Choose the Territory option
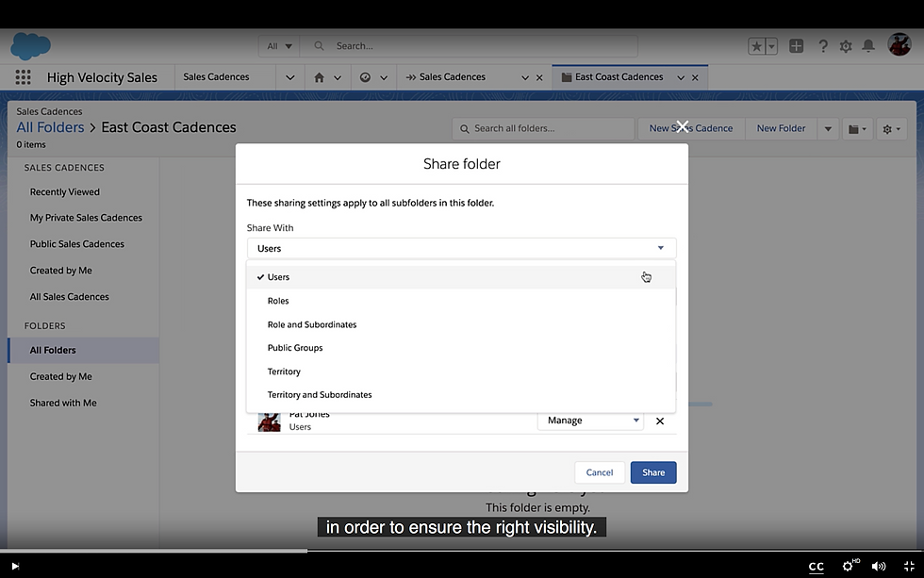The height and width of the screenshot is (578, 924). tap(461, 372)
